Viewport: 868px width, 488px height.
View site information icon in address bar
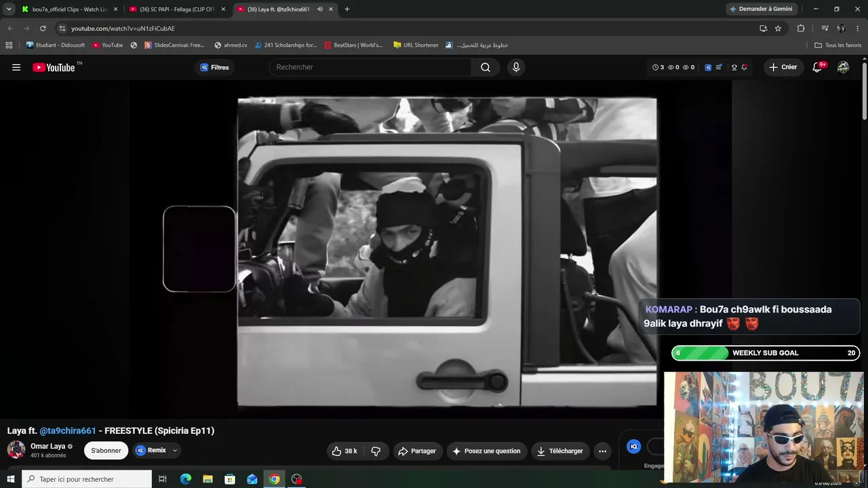coord(62,28)
